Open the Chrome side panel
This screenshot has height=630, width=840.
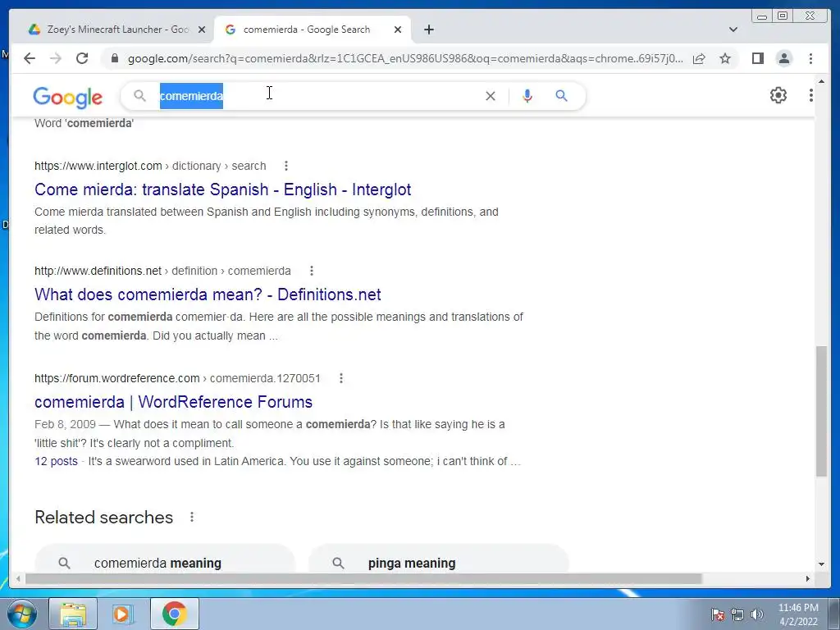757,58
